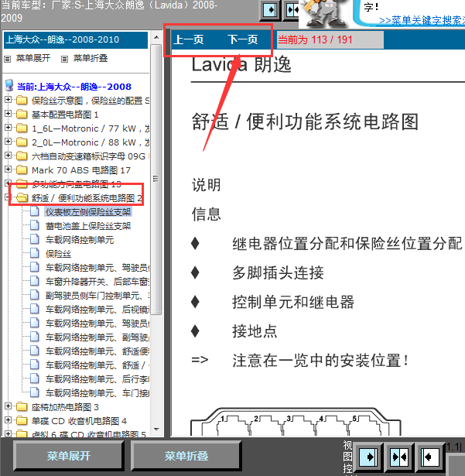Expand the 单碟 CD 收音机电路图 4 folder

9,420
